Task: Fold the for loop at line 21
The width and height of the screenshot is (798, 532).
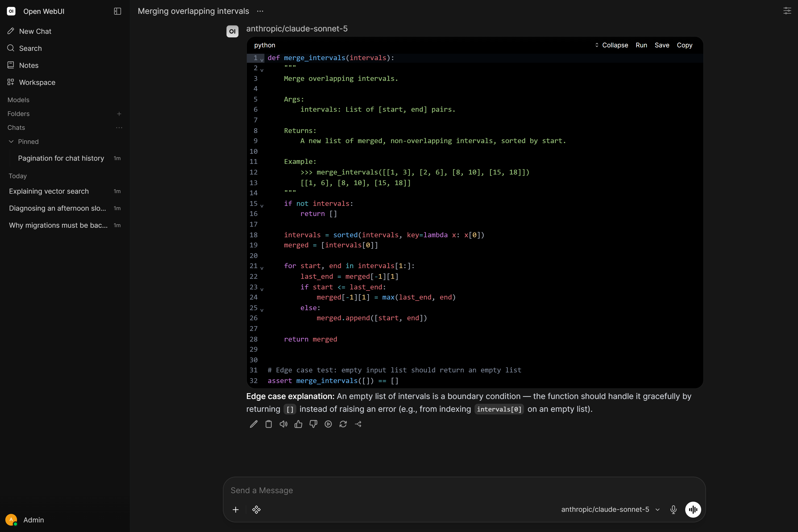Action: click(262, 268)
